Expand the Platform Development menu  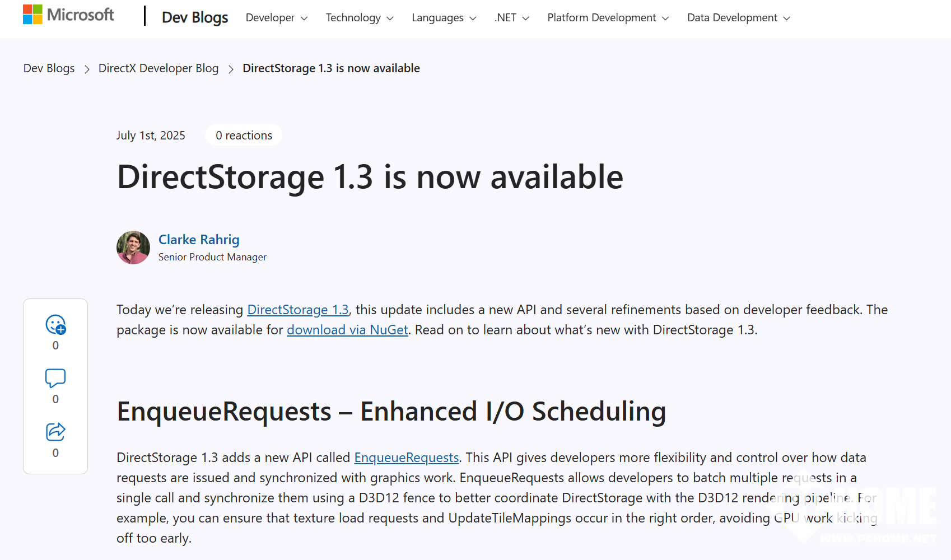point(608,18)
